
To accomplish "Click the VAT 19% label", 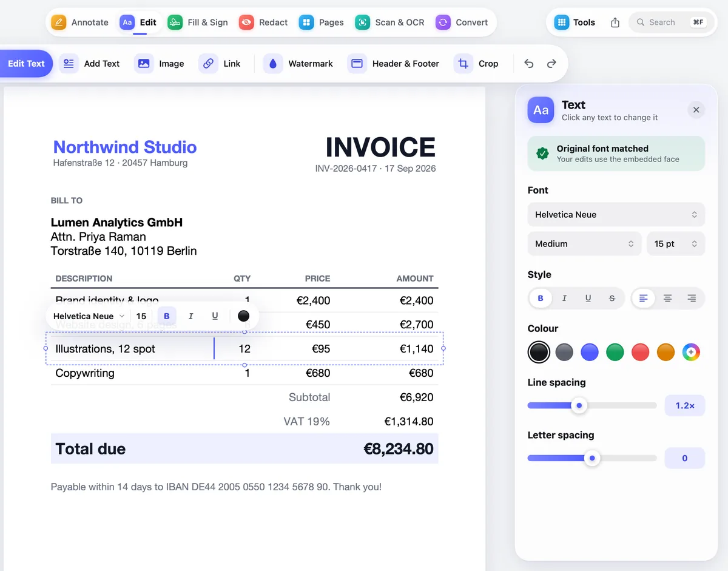I will point(307,422).
